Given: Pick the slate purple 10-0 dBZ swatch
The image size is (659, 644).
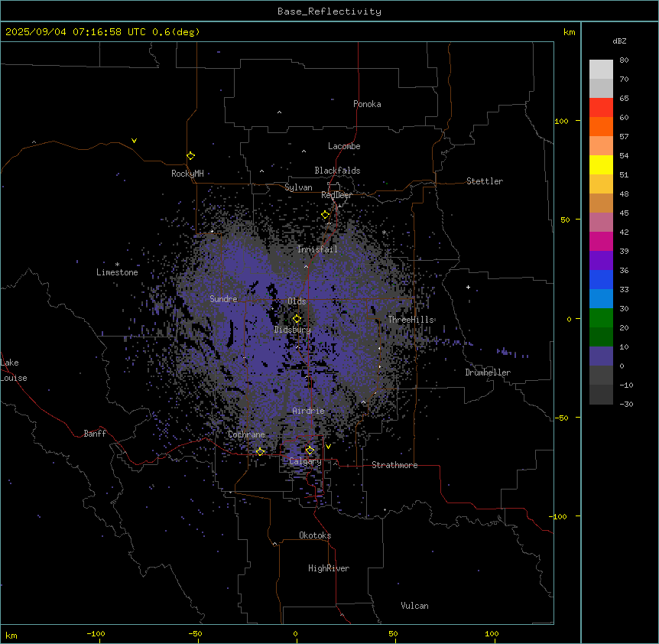Looking at the screenshot, I should 601,356.
